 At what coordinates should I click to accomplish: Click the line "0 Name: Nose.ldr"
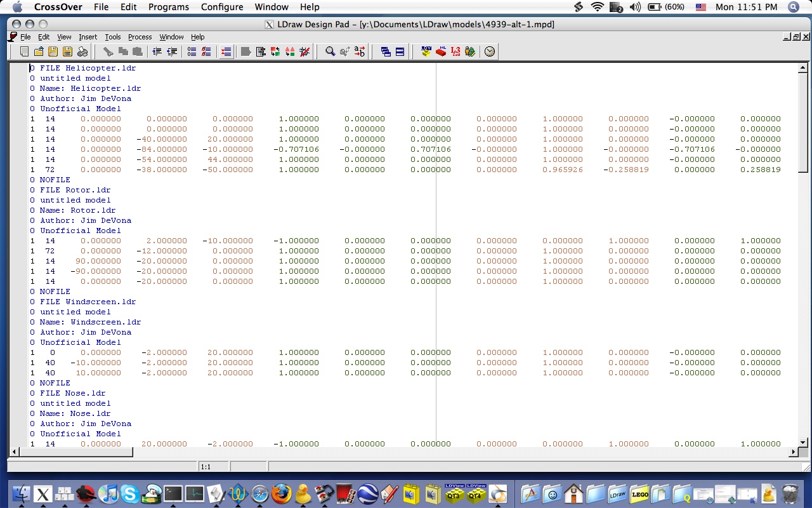pyautogui.click(x=70, y=413)
